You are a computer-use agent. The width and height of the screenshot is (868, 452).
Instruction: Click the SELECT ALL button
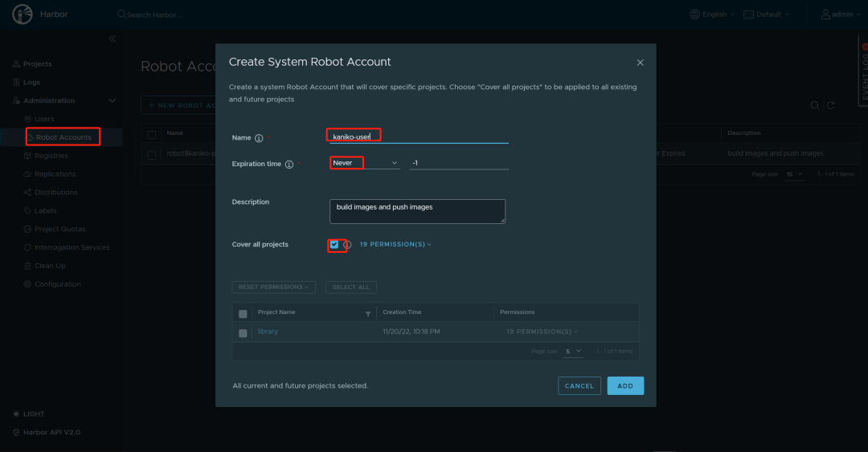[351, 287]
